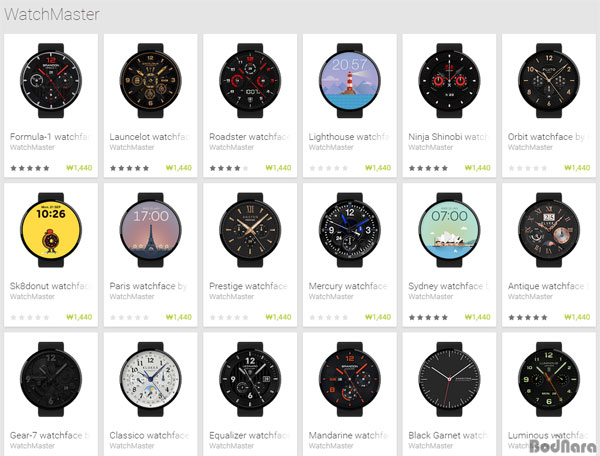Click the star rating of Launcelot watchface
This screenshot has width=600, height=456.
pos(129,168)
